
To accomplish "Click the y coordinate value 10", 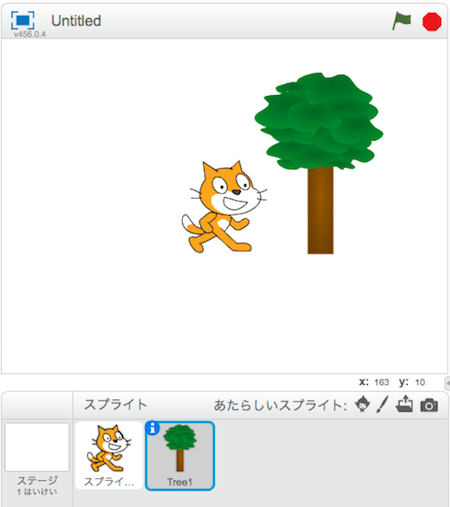I will tap(420, 382).
